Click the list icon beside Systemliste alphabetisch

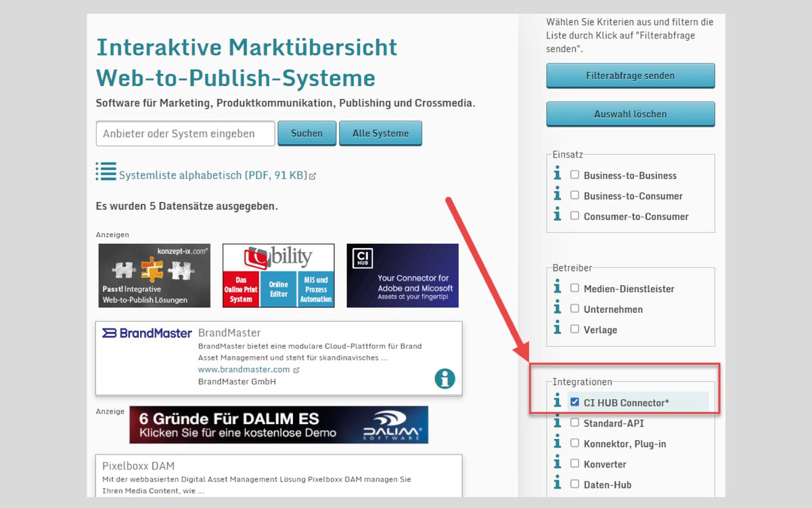point(106,171)
